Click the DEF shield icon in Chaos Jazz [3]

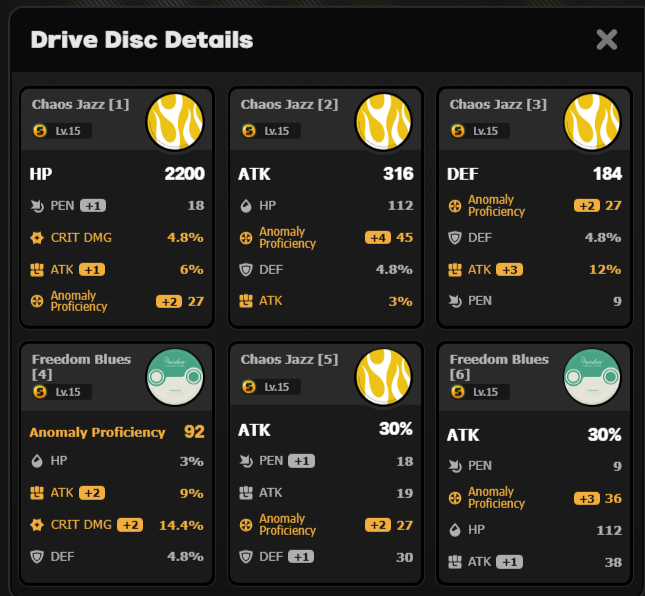(x=455, y=238)
